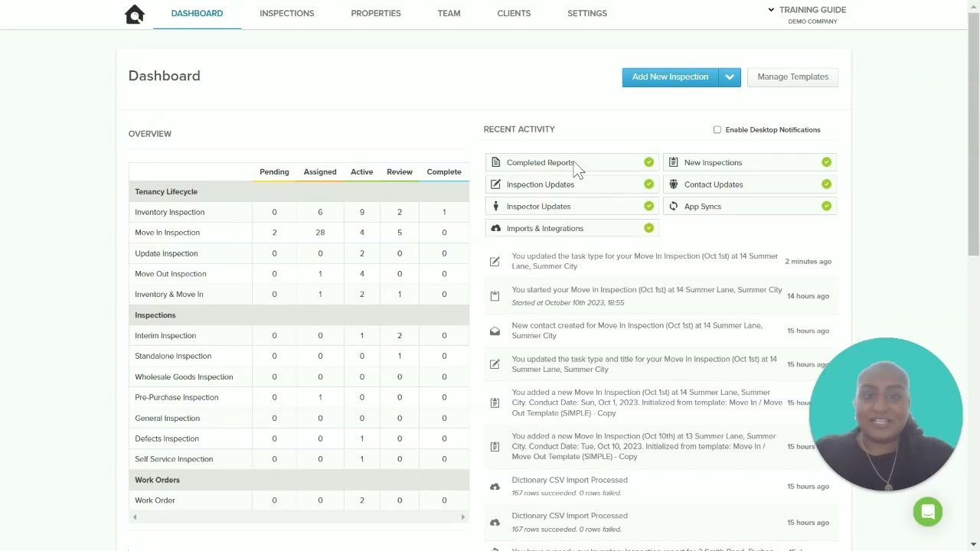The height and width of the screenshot is (551, 980).
Task: Click edit icon beside '2 minutes ago' activity
Action: tap(495, 262)
